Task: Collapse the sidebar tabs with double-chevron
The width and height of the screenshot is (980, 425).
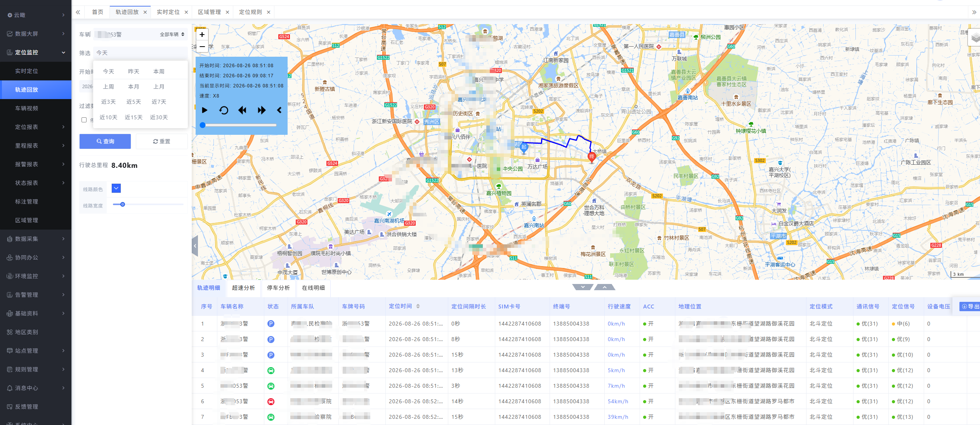Action: (x=78, y=12)
